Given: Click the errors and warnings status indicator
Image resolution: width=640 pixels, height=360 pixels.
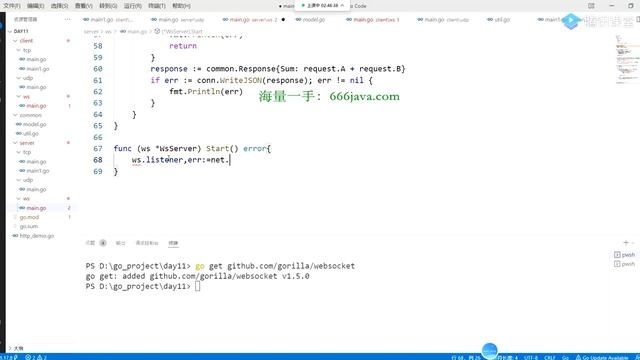Looking at the screenshot, I should coord(36,357).
